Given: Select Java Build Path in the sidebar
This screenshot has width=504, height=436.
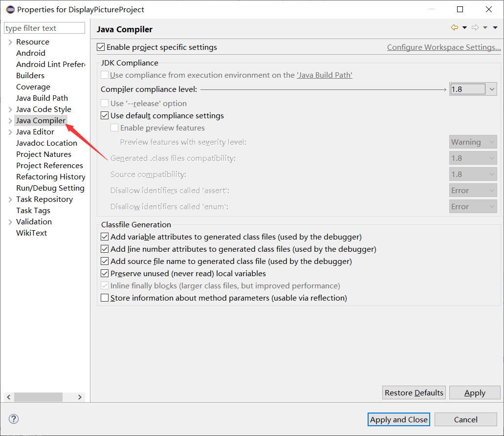Looking at the screenshot, I should (x=42, y=98).
